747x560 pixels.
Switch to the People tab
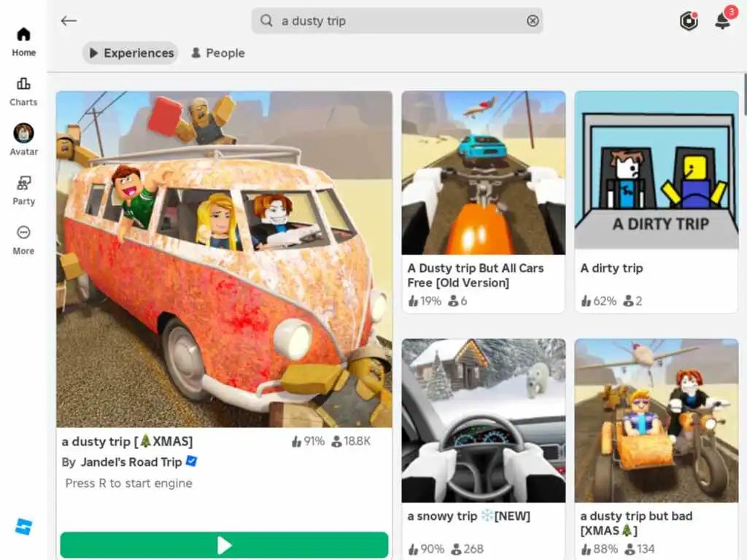point(217,52)
